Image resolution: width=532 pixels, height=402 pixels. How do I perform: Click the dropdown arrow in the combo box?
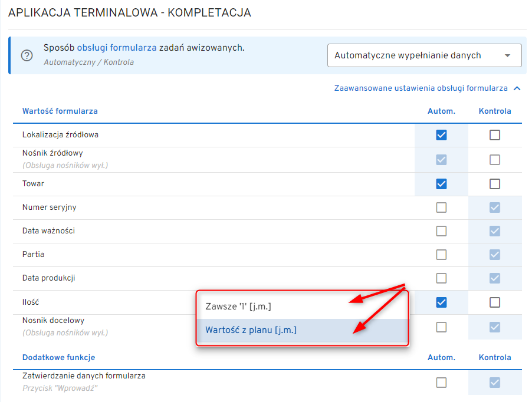click(507, 55)
